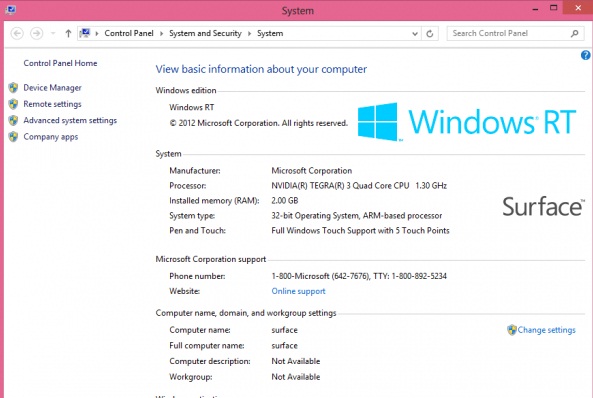
Task: Click Change settings for computer name
Action: click(546, 330)
